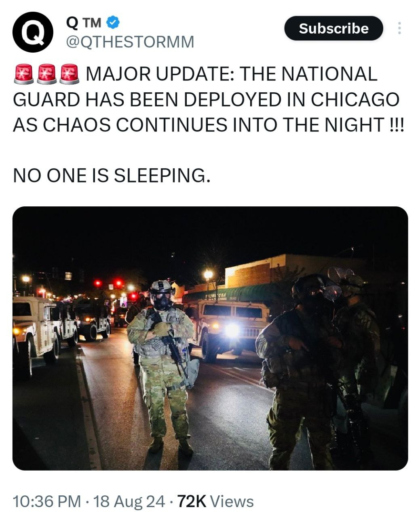Click the Q TM display name

[x=83, y=23]
